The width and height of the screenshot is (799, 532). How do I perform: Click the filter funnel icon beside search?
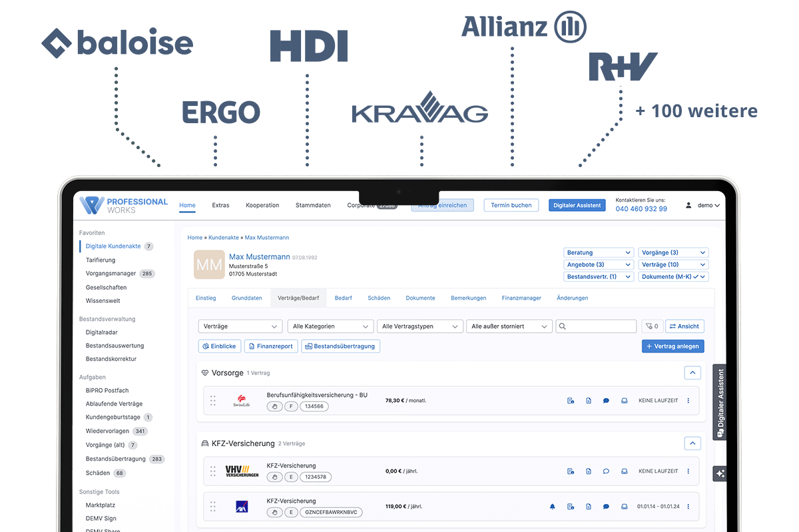pos(651,326)
